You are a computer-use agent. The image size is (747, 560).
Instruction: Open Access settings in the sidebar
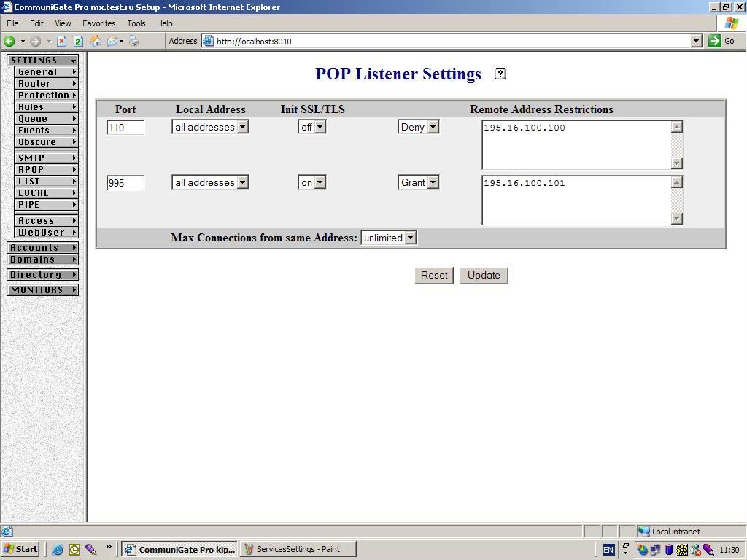click(46, 220)
